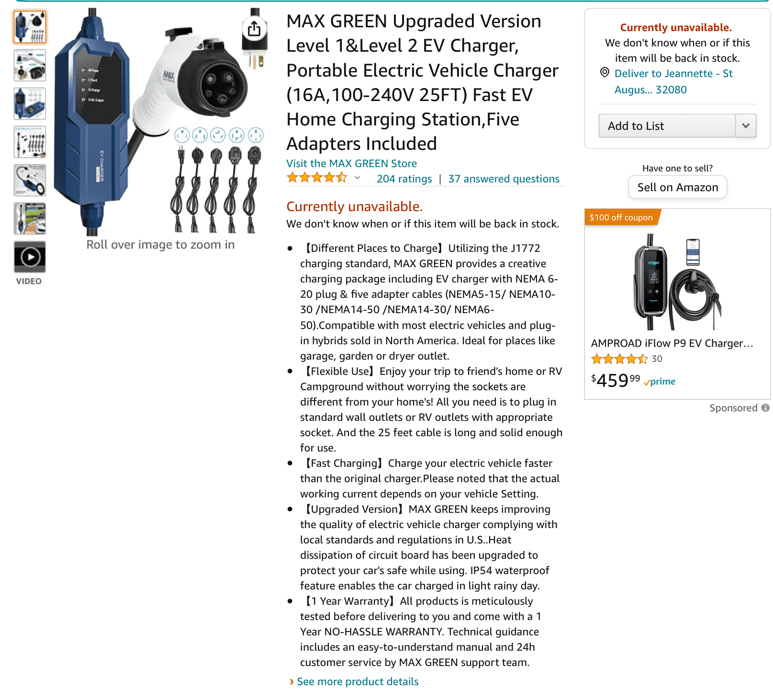Image resolution: width=773 pixels, height=700 pixels.
Task: Open 37 answered questions link
Action: (504, 179)
